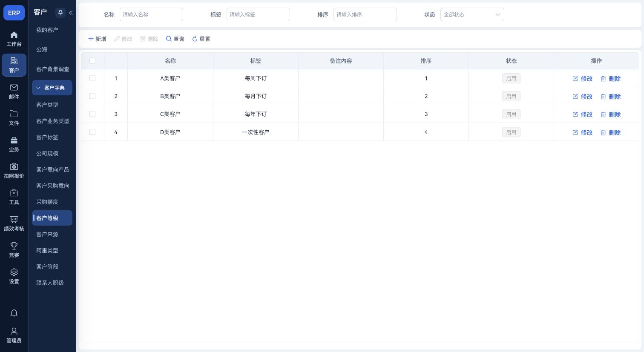Open the 工具 toolbox module
The width and height of the screenshot is (644, 352).
click(14, 197)
